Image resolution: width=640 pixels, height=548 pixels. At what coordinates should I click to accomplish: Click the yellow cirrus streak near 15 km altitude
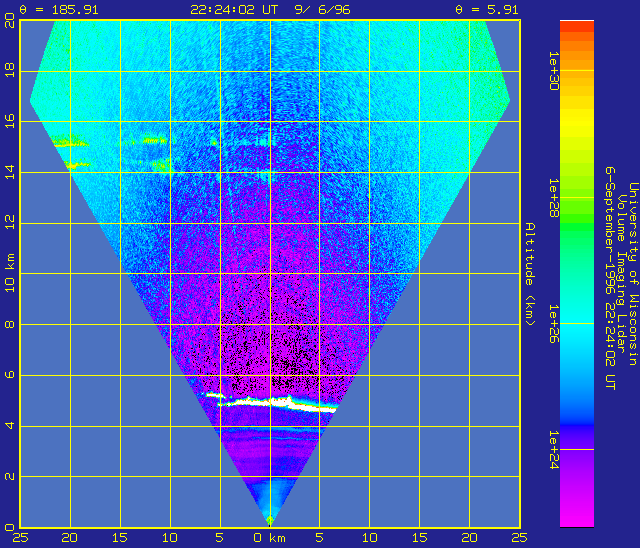71,142
